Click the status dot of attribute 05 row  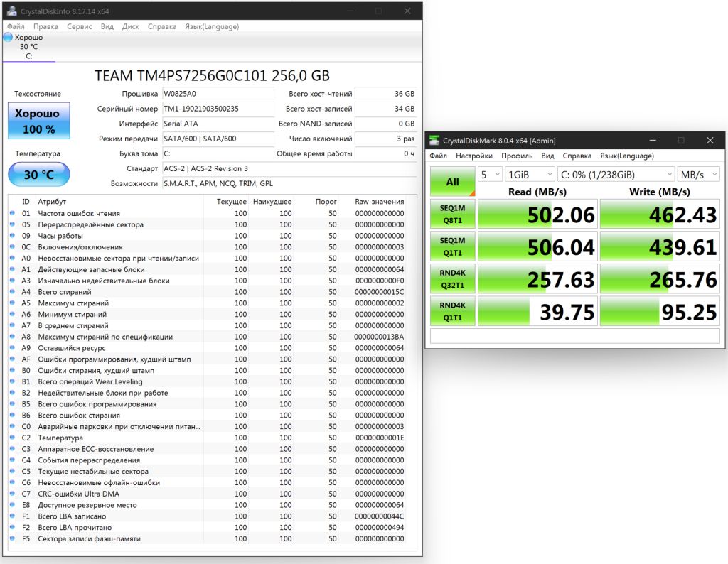12,224
